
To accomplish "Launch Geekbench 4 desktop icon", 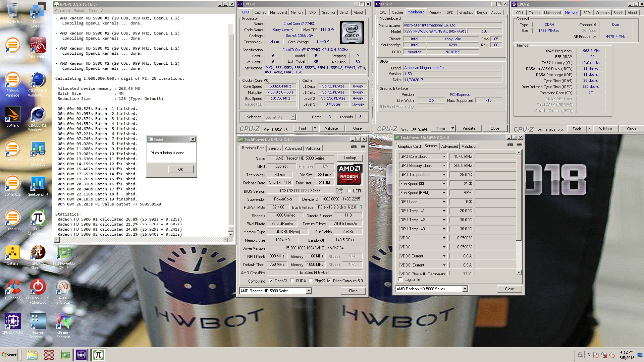I will point(38,186).
